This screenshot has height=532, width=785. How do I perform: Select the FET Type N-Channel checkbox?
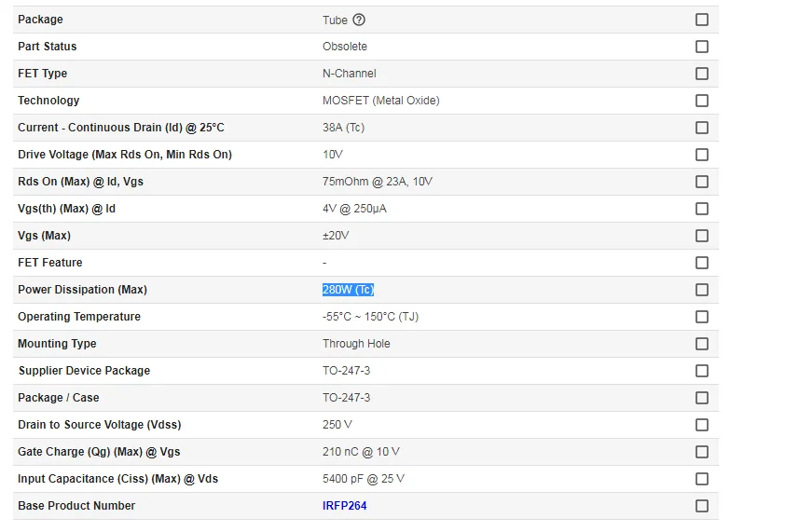click(x=702, y=74)
